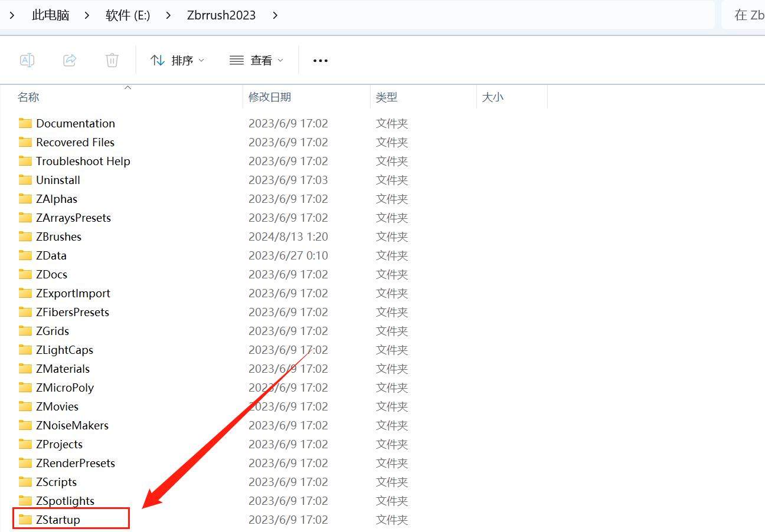
Task: Expand chevron after 此电脑 in breadcrumb
Action: click(x=87, y=15)
